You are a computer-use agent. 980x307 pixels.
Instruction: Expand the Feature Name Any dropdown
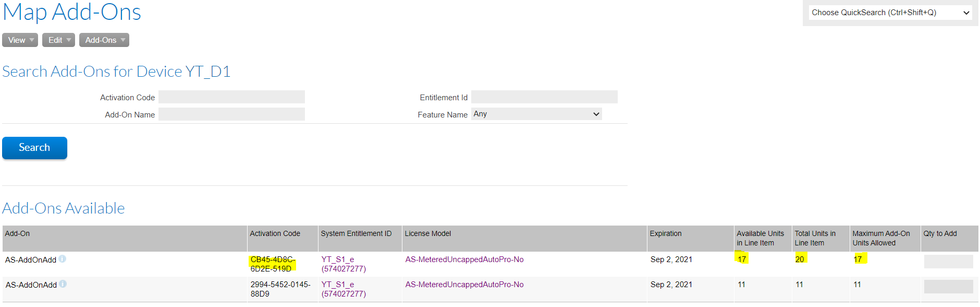pos(536,114)
